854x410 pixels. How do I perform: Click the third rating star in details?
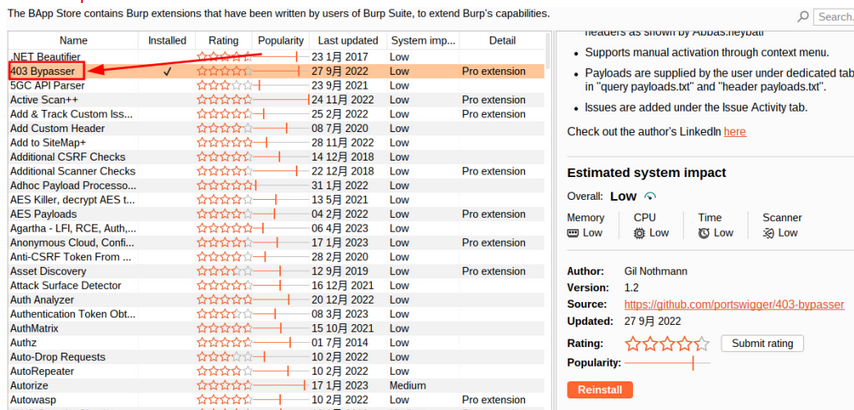[667, 344]
